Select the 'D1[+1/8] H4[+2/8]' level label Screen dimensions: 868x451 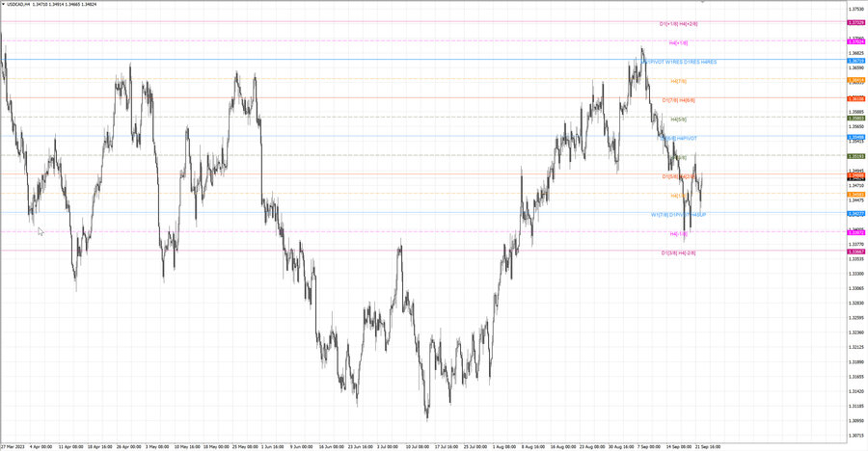(x=678, y=24)
